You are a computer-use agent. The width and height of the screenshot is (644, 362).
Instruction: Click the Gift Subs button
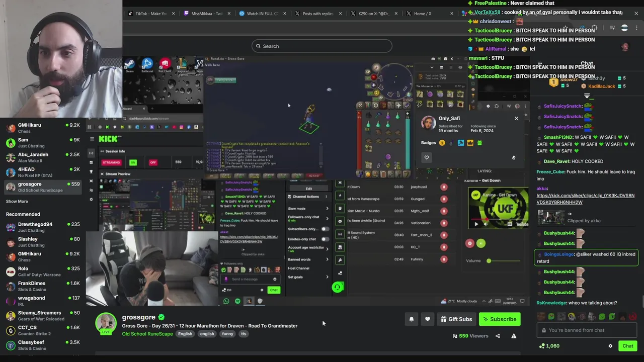click(456, 319)
